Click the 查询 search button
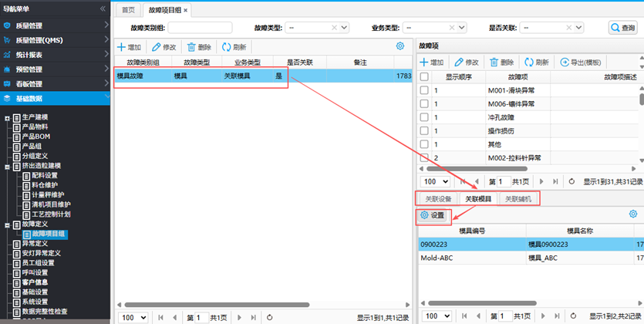Viewport: 644px width, 324px height. pos(623,28)
